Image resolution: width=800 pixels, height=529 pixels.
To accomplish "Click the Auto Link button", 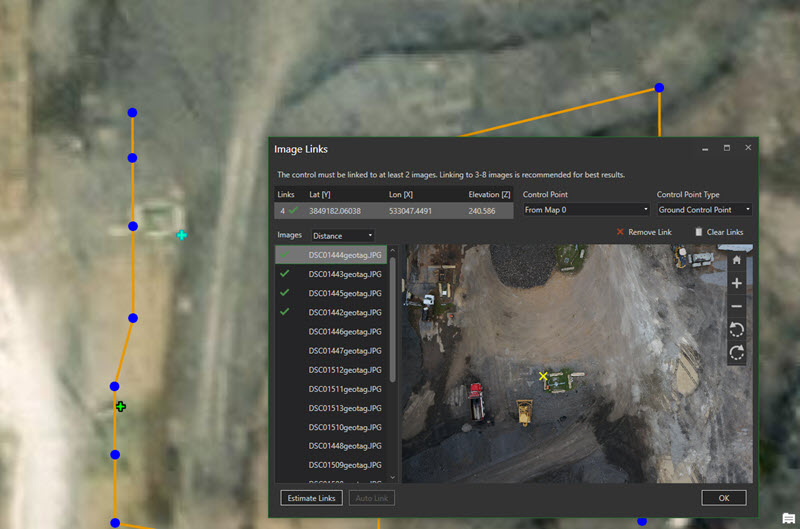I will 371,498.
